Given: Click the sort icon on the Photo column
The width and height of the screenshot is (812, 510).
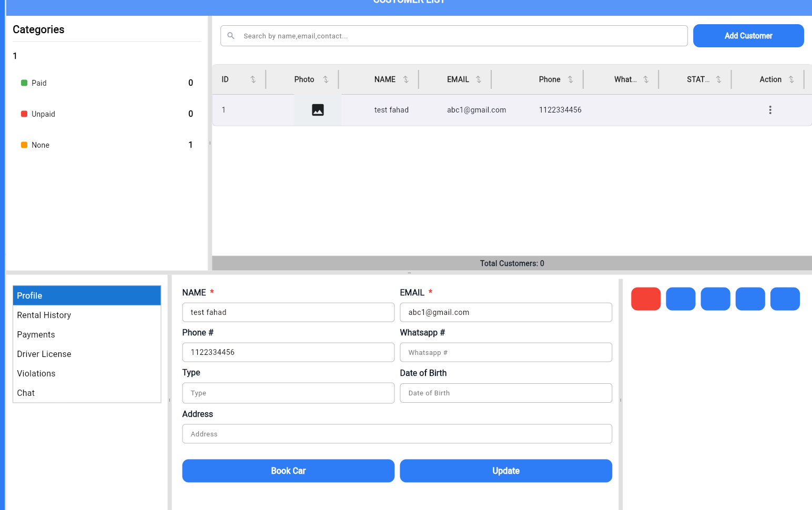Looking at the screenshot, I should (x=326, y=79).
